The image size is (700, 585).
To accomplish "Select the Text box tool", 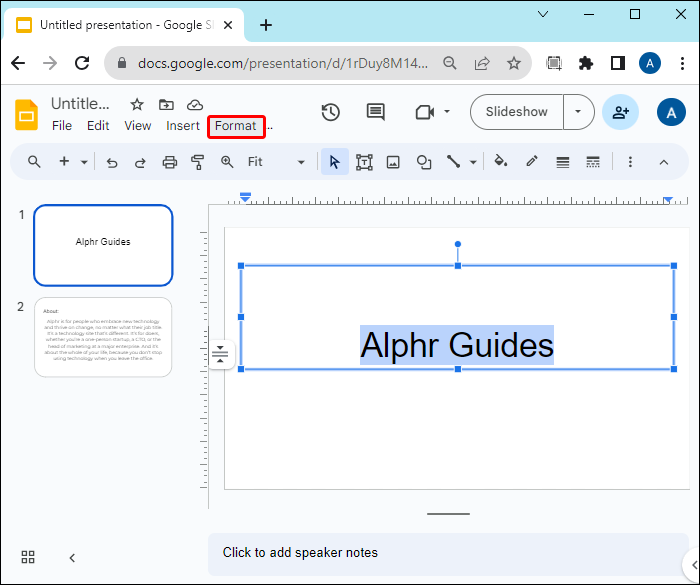I will coord(364,162).
